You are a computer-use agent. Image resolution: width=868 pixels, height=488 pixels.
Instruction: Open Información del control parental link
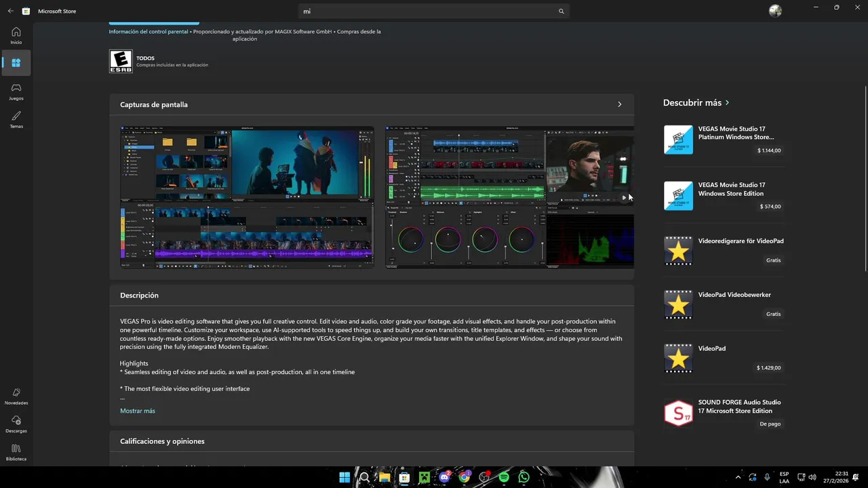pos(149,31)
